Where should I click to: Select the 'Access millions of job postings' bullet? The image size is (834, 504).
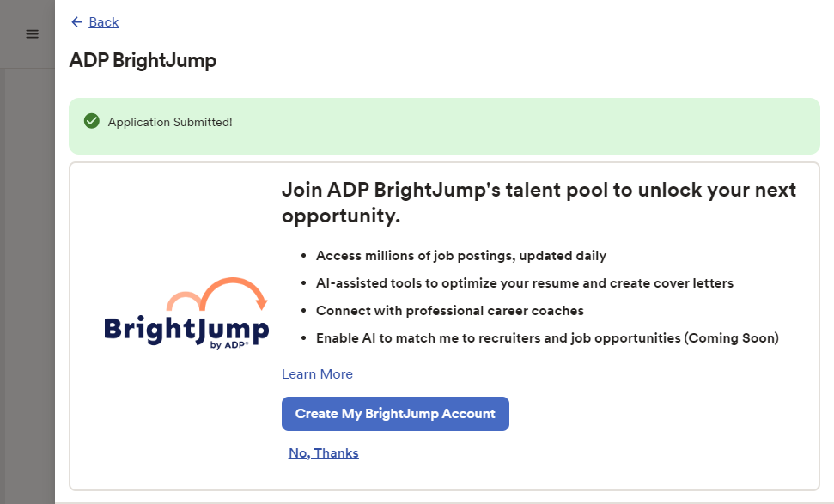click(461, 255)
